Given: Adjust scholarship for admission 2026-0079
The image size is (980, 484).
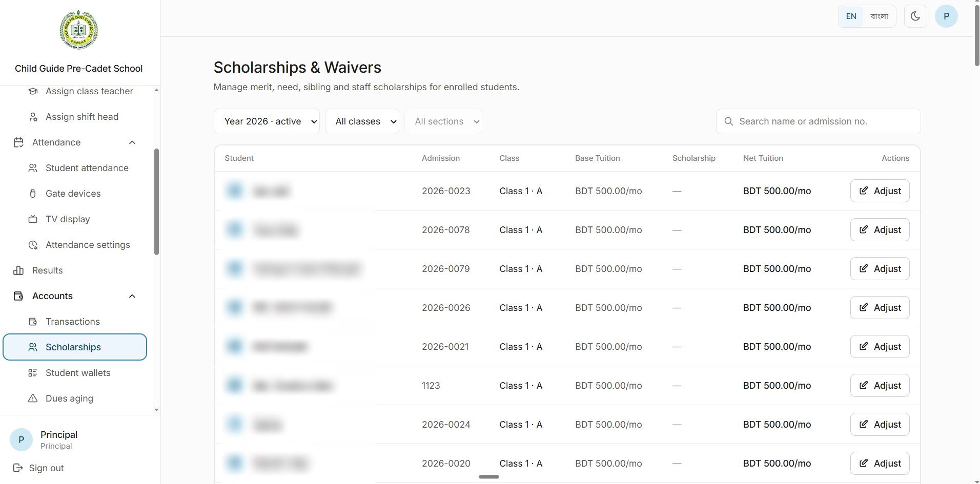Looking at the screenshot, I should [x=880, y=269].
